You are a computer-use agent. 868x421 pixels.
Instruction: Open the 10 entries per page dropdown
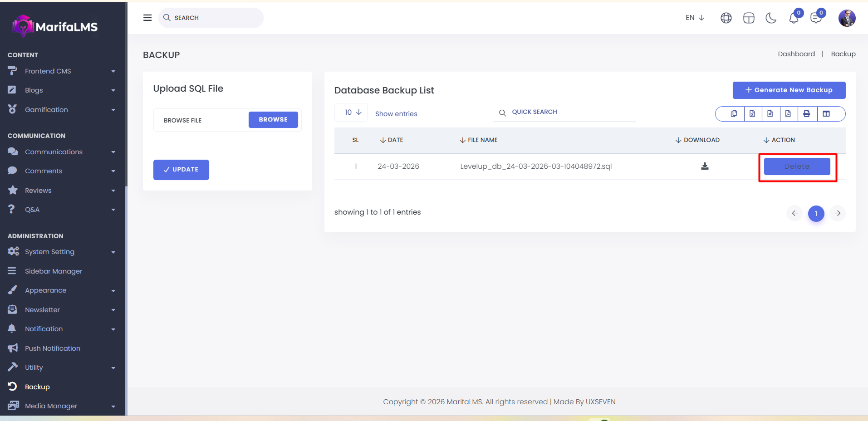(353, 113)
